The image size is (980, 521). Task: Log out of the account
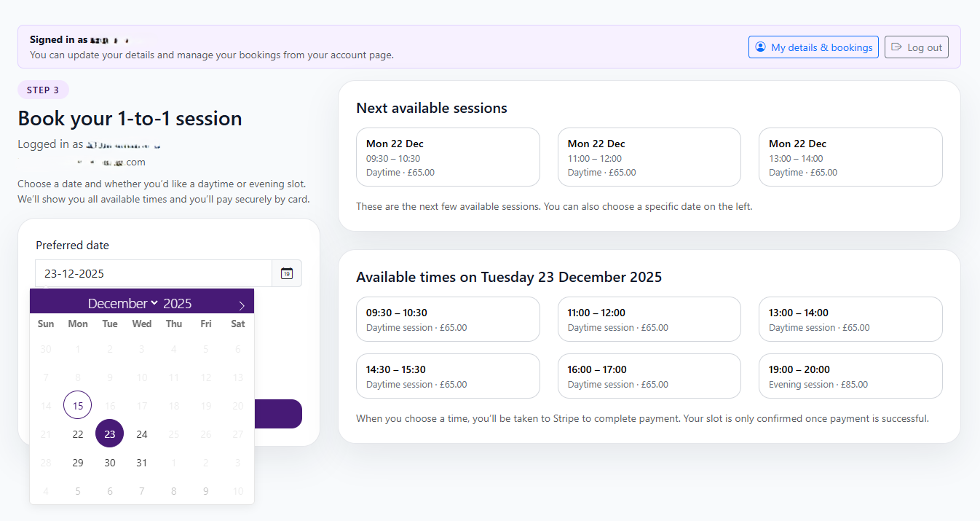(916, 47)
